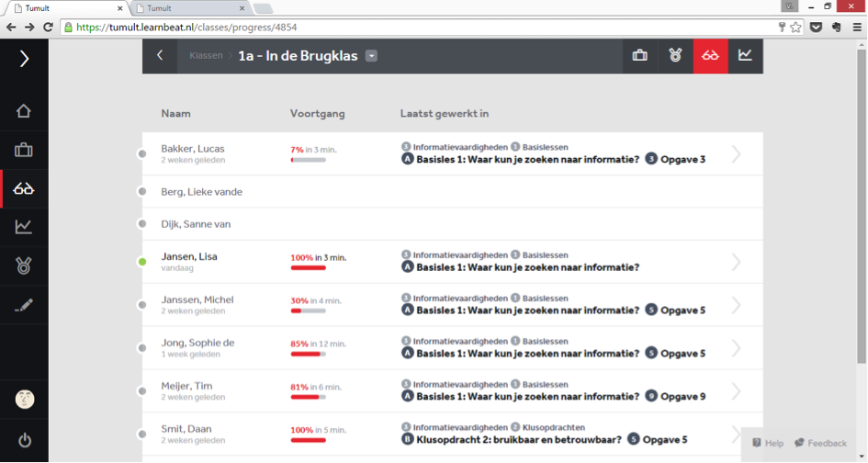Viewport: 868px width, 463px height.
Task: Click the grey status dot for Bakker, Lucas
Action: (142, 154)
